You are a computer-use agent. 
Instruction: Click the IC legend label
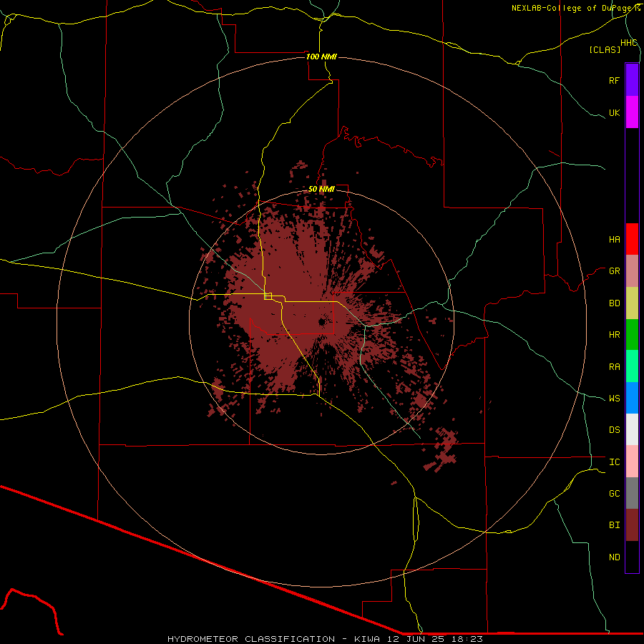(614, 462)
